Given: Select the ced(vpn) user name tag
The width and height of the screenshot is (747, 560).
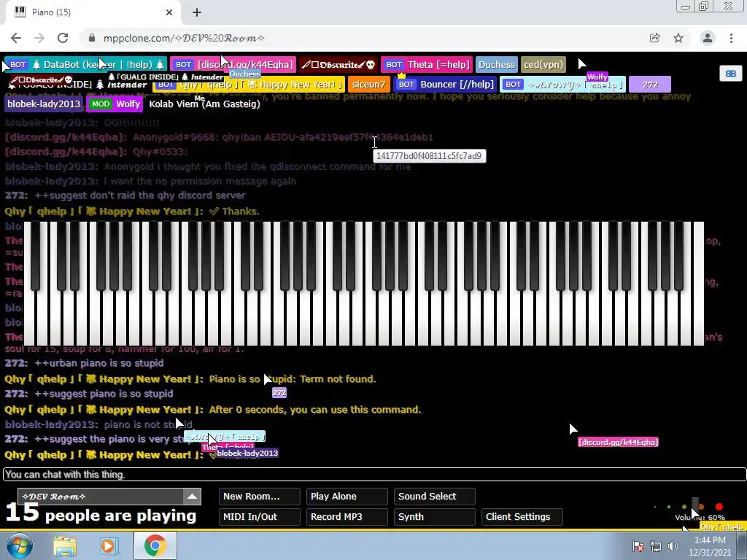Looking at the screenshot, I should 543,64.
